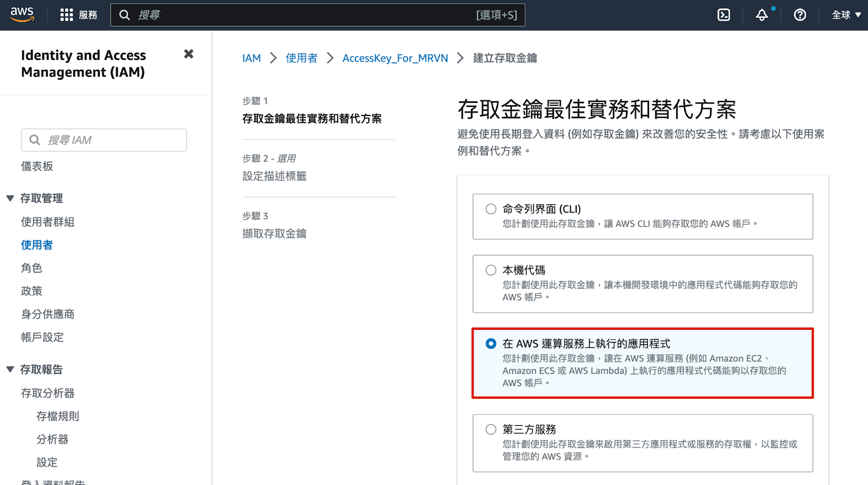868x485 pixels.
Task: Open the 全球 region dropdown
Action: coord(846,15)
